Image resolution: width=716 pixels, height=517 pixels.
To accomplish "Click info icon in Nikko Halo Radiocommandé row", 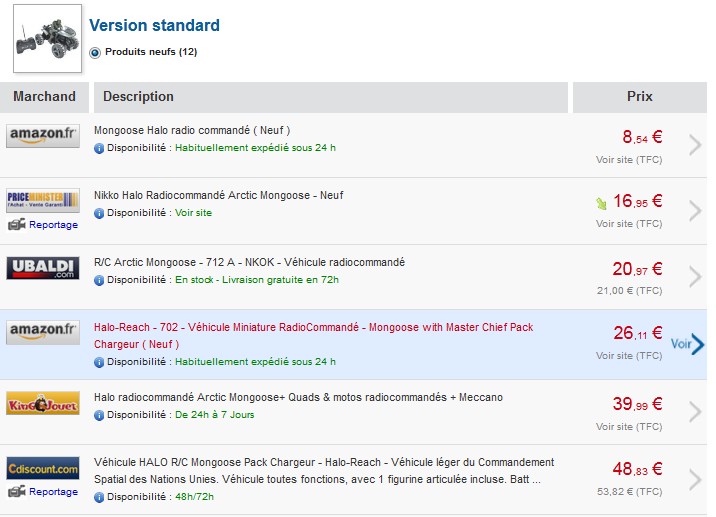I will (x=99, y=213).
